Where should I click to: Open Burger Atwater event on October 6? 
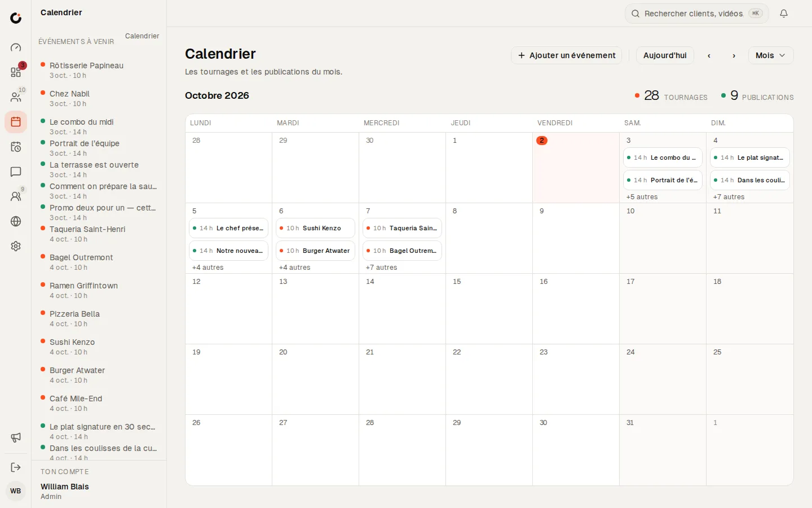[x=315, y=251]
